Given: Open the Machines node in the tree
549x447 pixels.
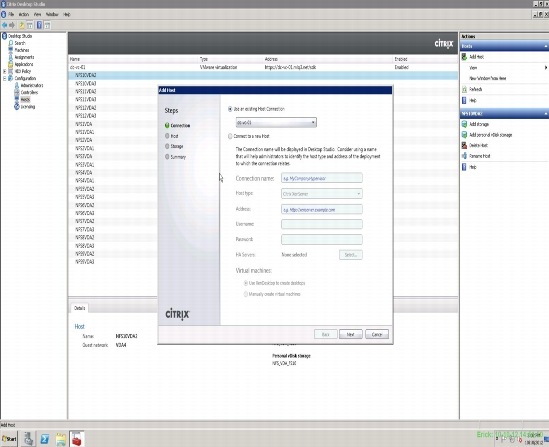Looking at the screenshot, I should (x=22, y=50).
